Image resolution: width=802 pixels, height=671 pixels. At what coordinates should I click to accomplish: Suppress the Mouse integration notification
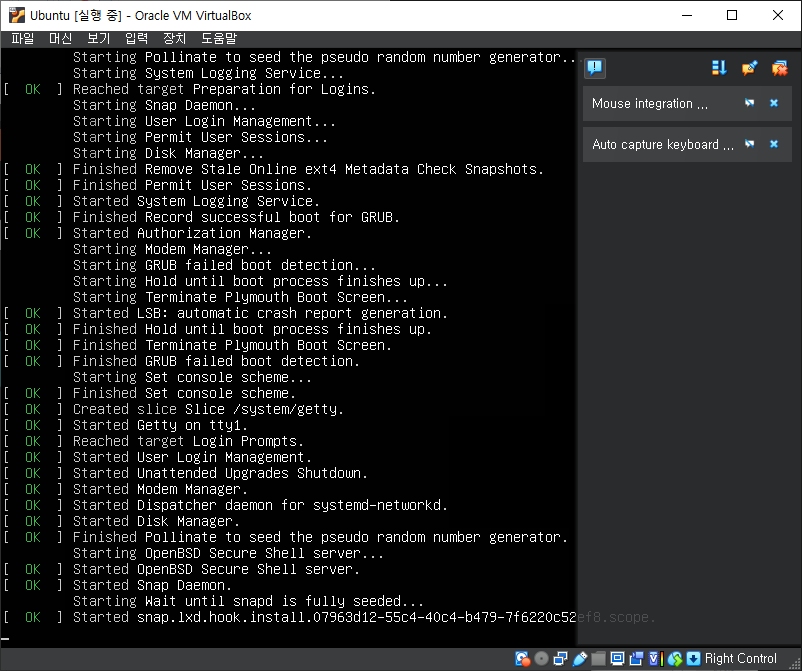[x=749, y=103]
